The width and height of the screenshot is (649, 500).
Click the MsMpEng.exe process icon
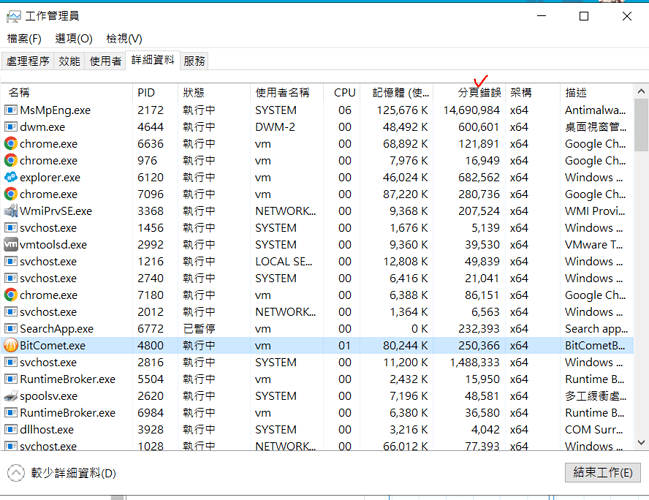(x=11, y=110)
